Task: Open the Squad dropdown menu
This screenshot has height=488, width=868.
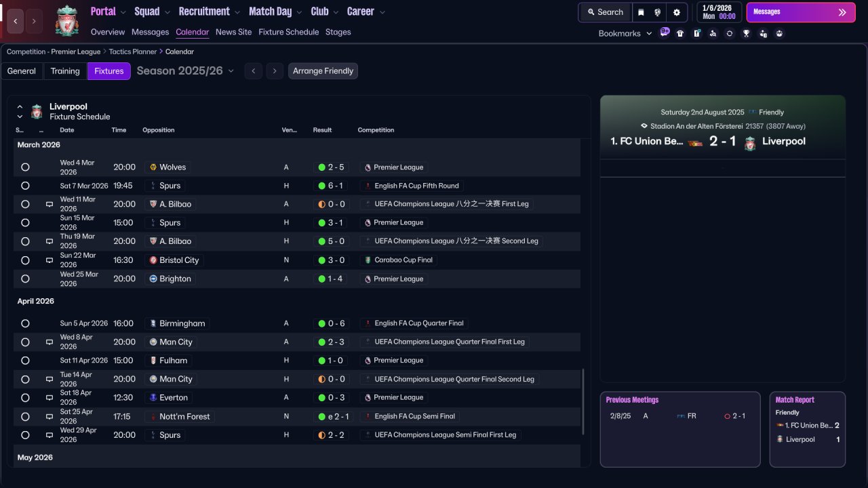Action: (x=152, y=12)
